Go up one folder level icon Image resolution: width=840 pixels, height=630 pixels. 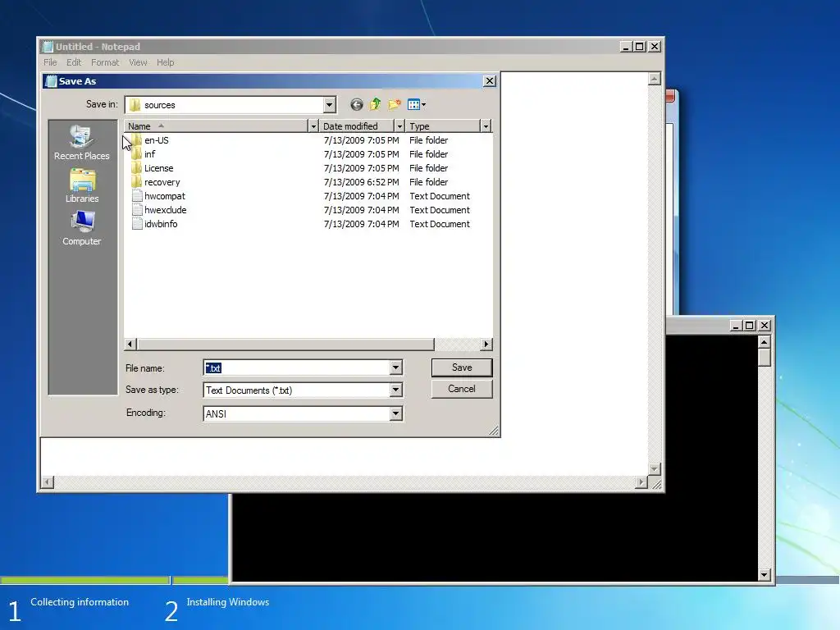[376, 104]
